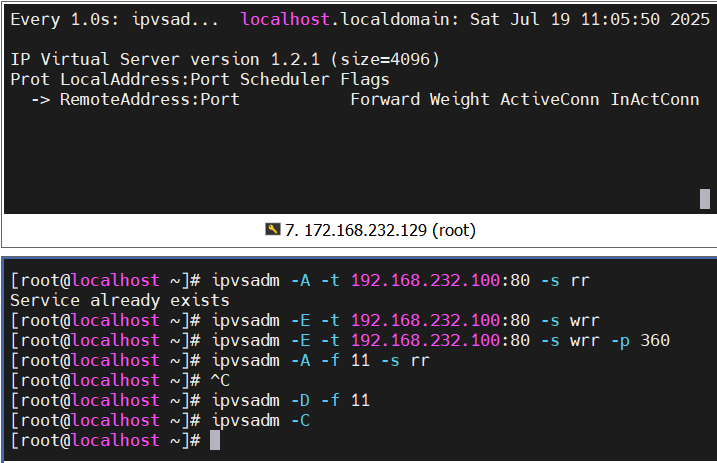Click the 'Prot LocalAddress:Port Scheduler Flags' line

tap(200, 80)
